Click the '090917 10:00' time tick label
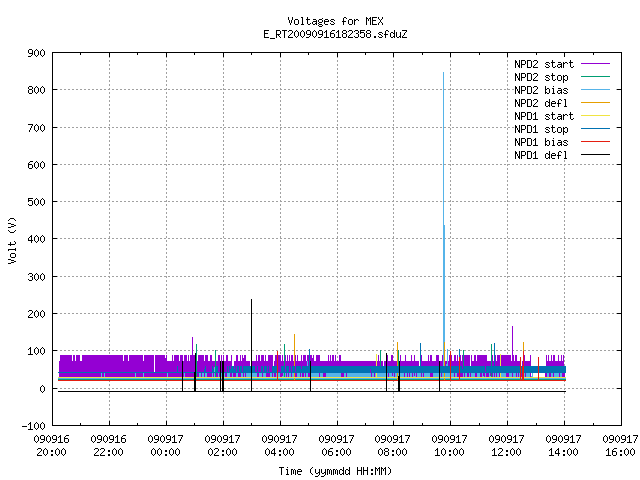The image size is (640, 480). tap(449, 446)
